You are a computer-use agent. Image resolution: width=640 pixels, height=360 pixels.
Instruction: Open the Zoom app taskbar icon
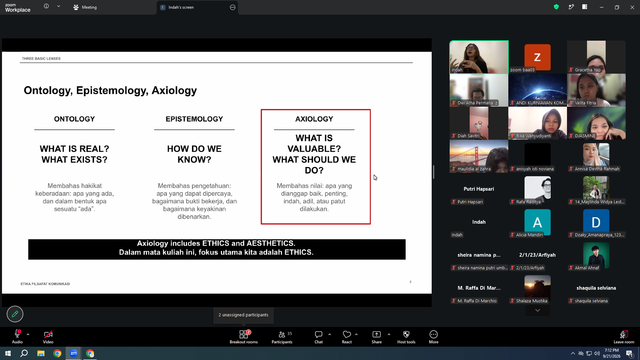click(x=74, y=353)
